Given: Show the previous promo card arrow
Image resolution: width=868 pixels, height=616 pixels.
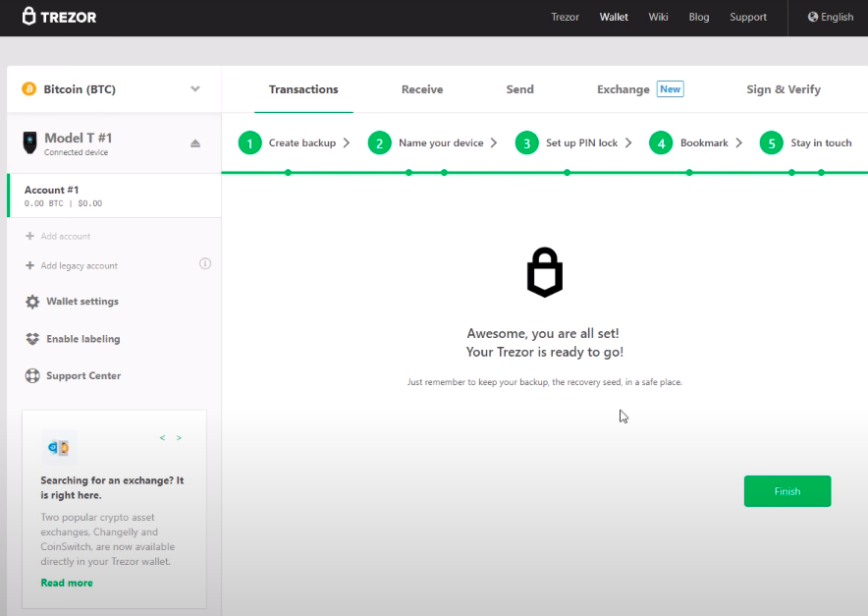Looking at the screenshot, I should [x=162, y=437].
